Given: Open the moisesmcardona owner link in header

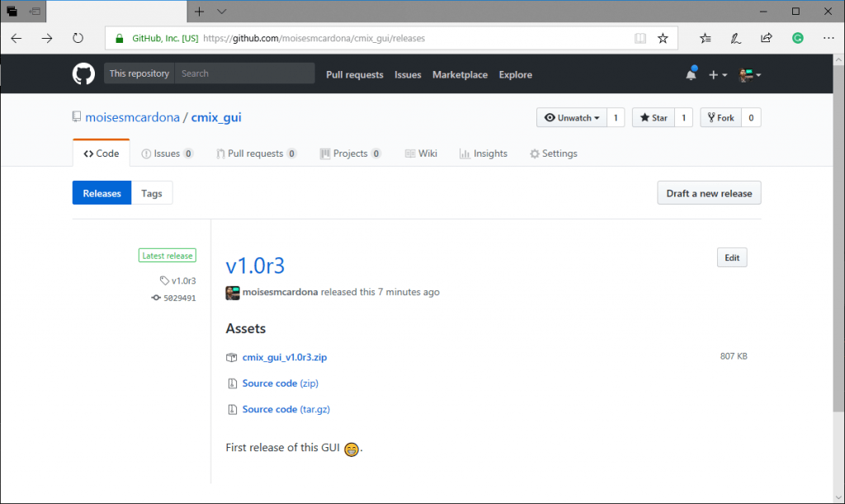Looking at the screenshot, I should [x=133, y=117].
